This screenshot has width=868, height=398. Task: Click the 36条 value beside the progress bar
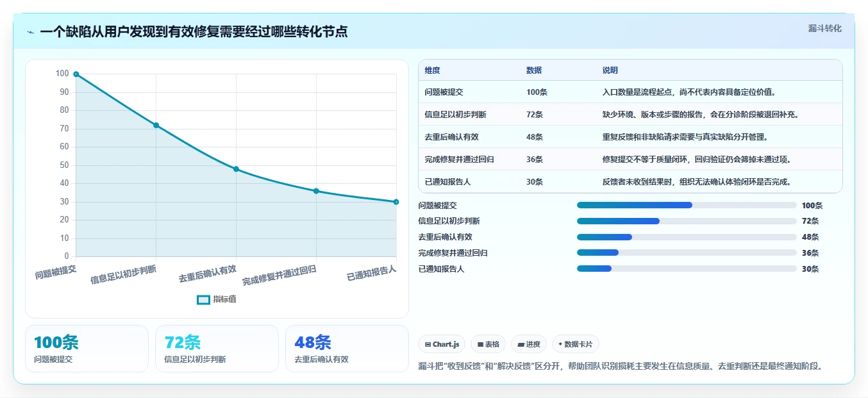pos(810,253)
